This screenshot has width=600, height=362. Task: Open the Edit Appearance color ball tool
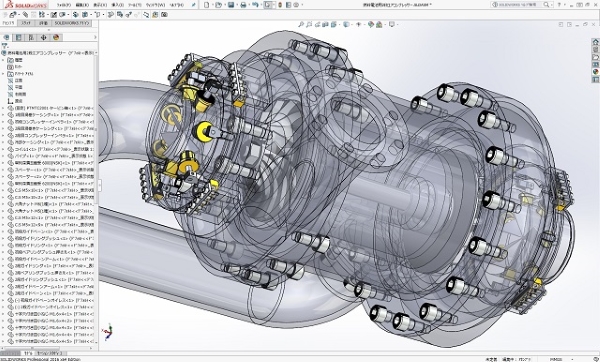pyautogui.click(x=370, y=24)
